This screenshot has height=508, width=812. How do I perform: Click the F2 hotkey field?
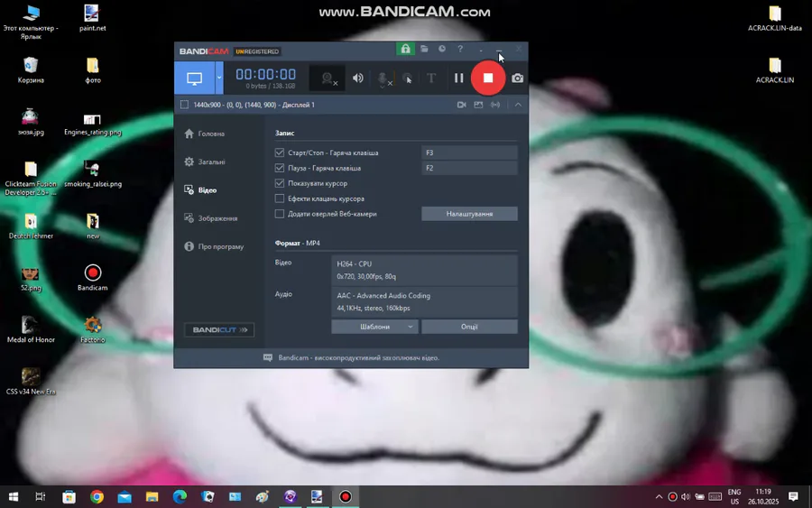[469, 168]
